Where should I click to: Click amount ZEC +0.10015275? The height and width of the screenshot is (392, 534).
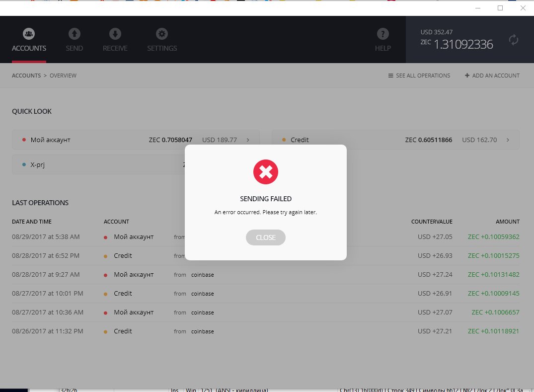[493, 255]
